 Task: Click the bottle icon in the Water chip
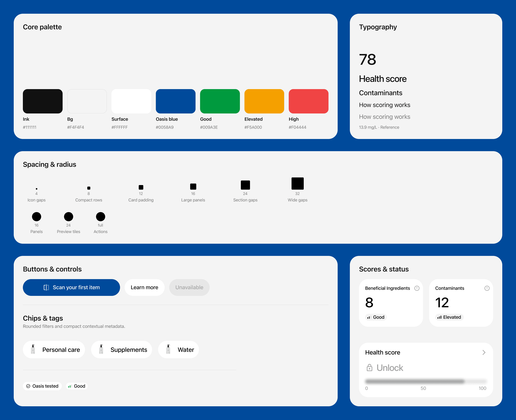click(168, 349)
